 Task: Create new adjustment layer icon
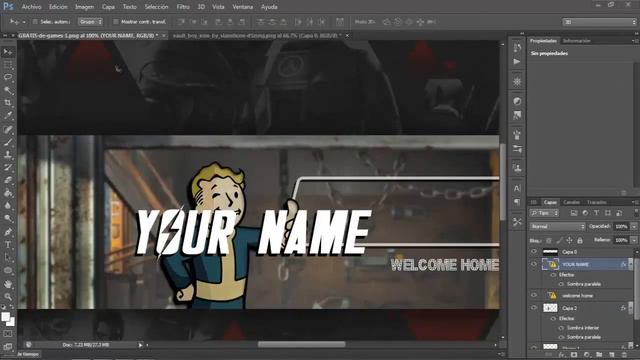[x=587, y=355]
